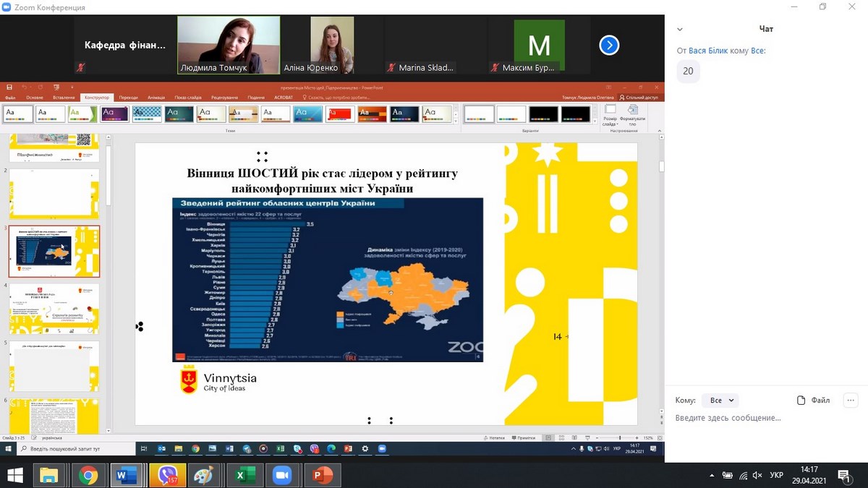
Task: Click the Paint icon in the taskbar
Action: (x=205, y=475)
